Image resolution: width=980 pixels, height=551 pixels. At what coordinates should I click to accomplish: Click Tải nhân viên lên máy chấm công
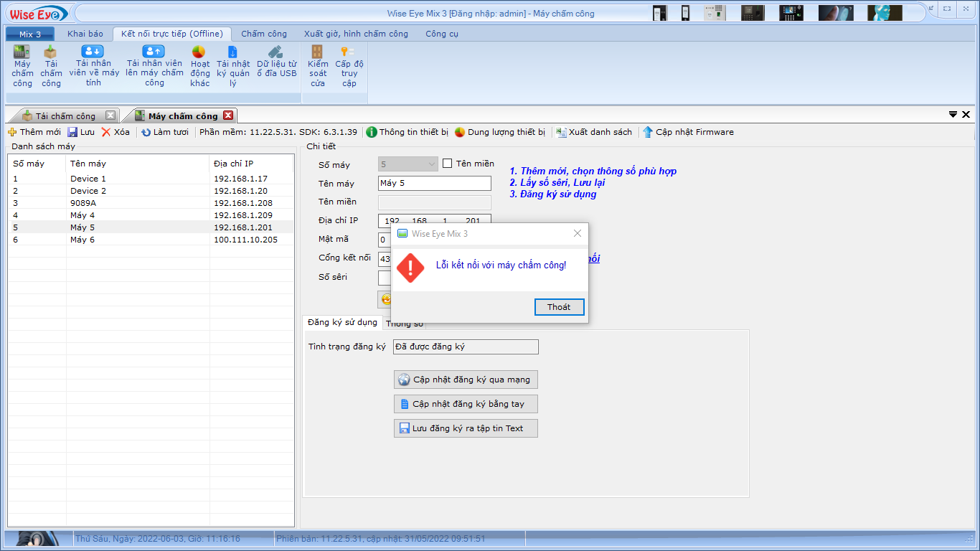click(154, 52)
